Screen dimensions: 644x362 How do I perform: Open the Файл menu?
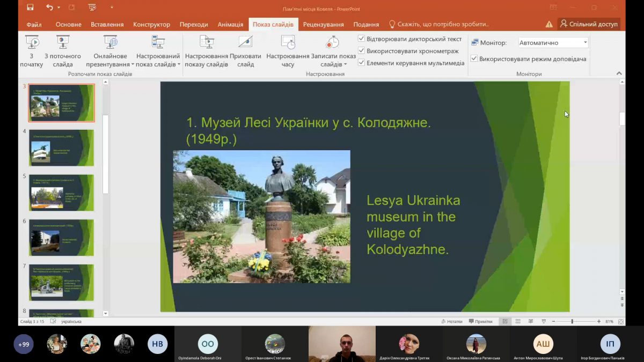coord(34,25)
